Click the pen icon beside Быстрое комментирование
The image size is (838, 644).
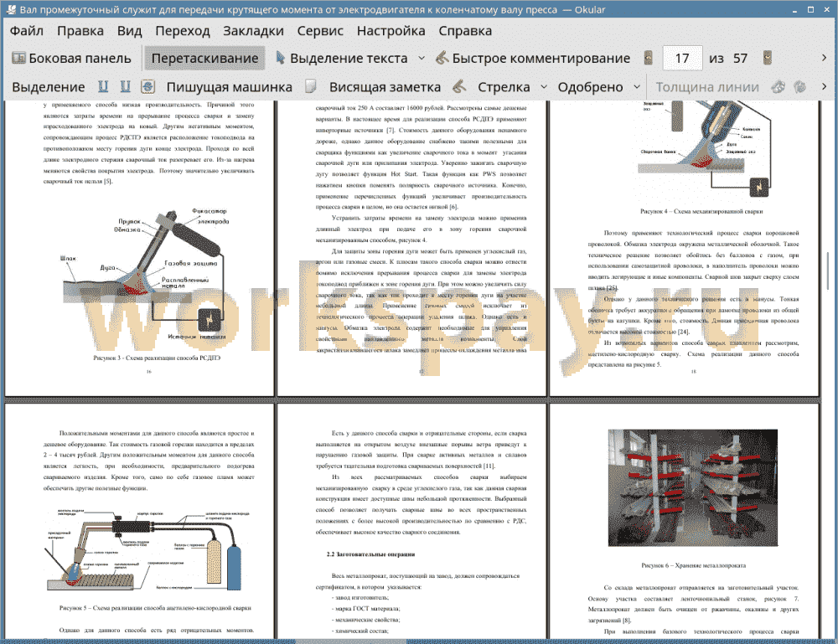tap(442, 58)
